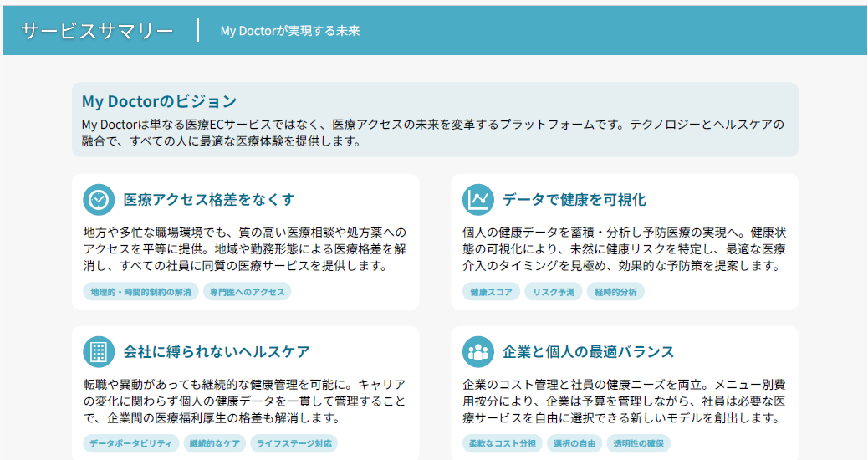Viewport: 868px width, 460px height.
Task: Click the My Doctorのビジョン heading
Action: point(159,101)
